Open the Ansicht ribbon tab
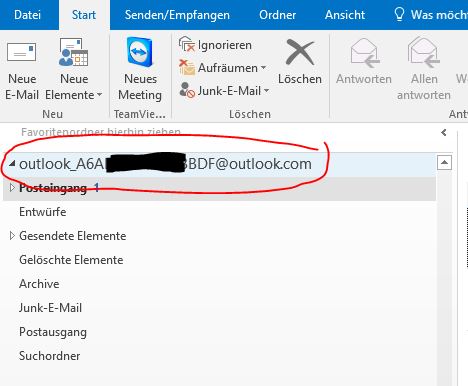The image size is (468, 386). coord(345,15)
